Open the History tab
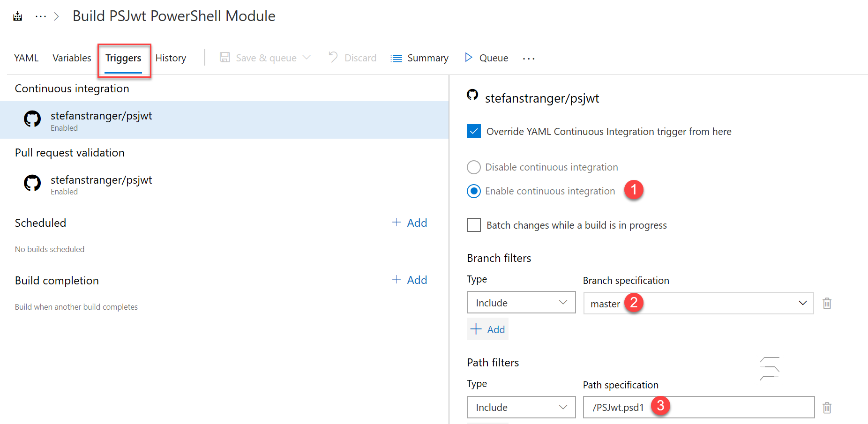 tap(171, 58)
